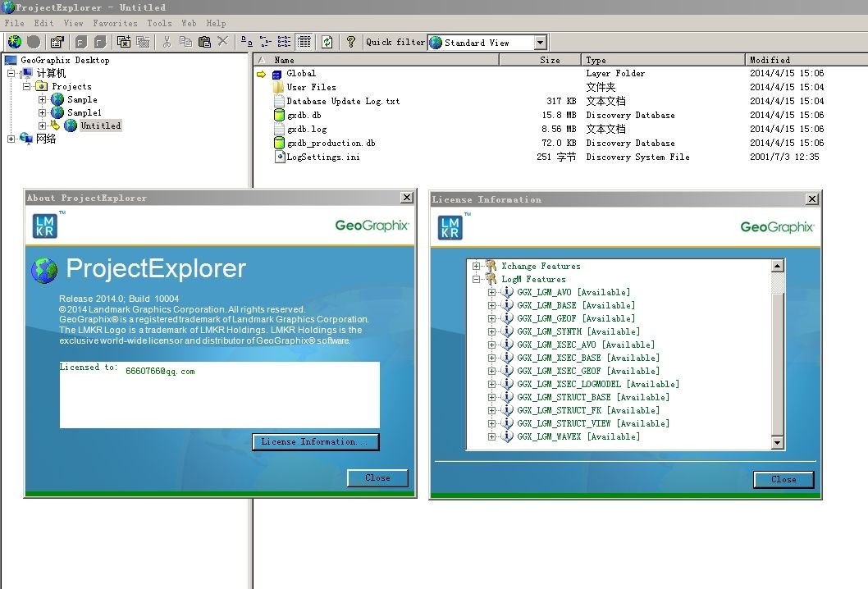The width and height of the screenshot is (868, 589).
Task: Open the View menu
Action: coord(73,23)
